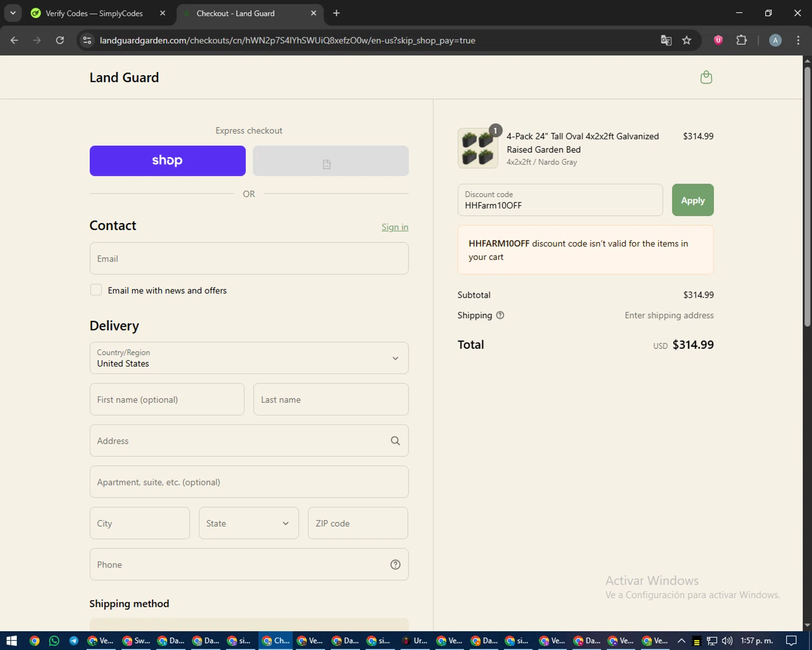This screenshot has width=812, height=650.
Task: Show hidden system tray icons
Action: (682, 641)
